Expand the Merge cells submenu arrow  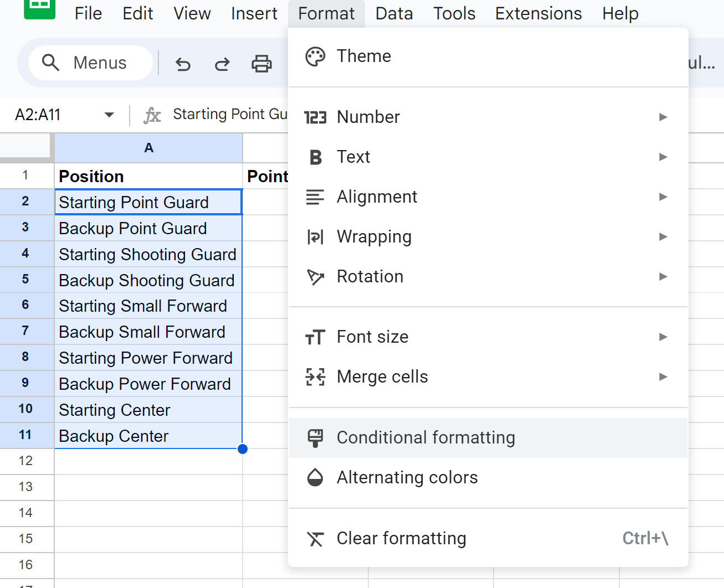coord(663,376)
